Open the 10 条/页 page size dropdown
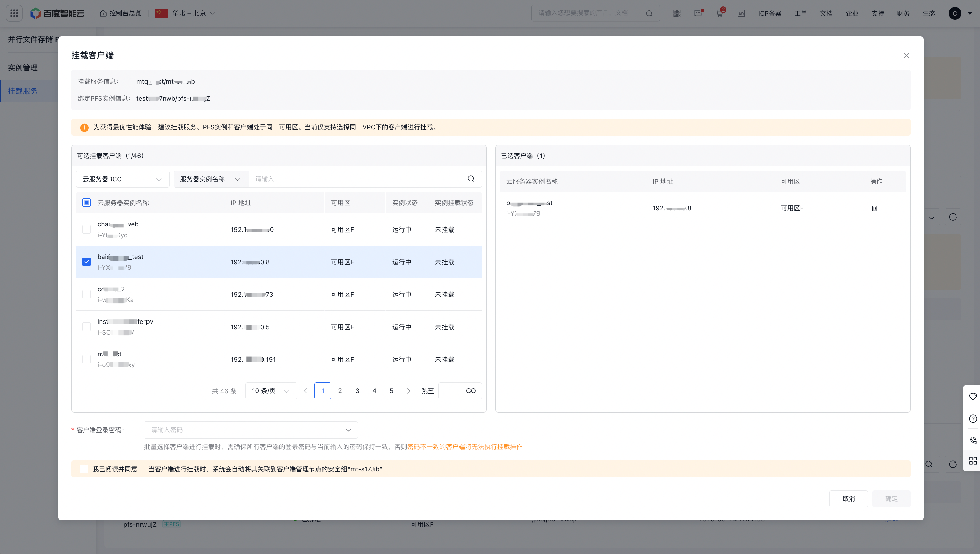The height and width of the screenshot is (554, 980). coord(271,391)
